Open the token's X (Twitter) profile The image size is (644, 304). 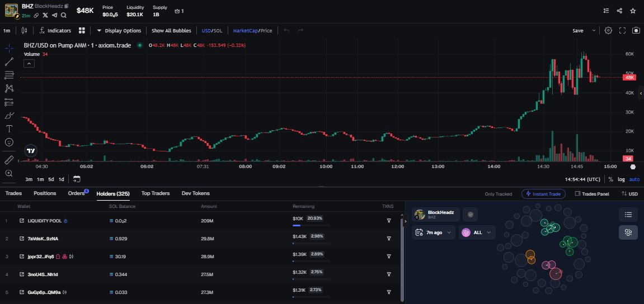(45, 15)
